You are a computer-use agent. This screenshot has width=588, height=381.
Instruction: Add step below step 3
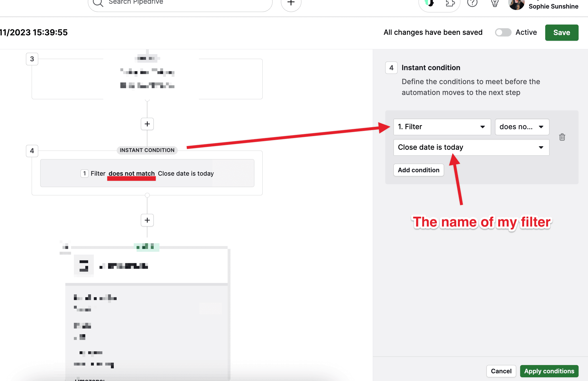[147, 124]
